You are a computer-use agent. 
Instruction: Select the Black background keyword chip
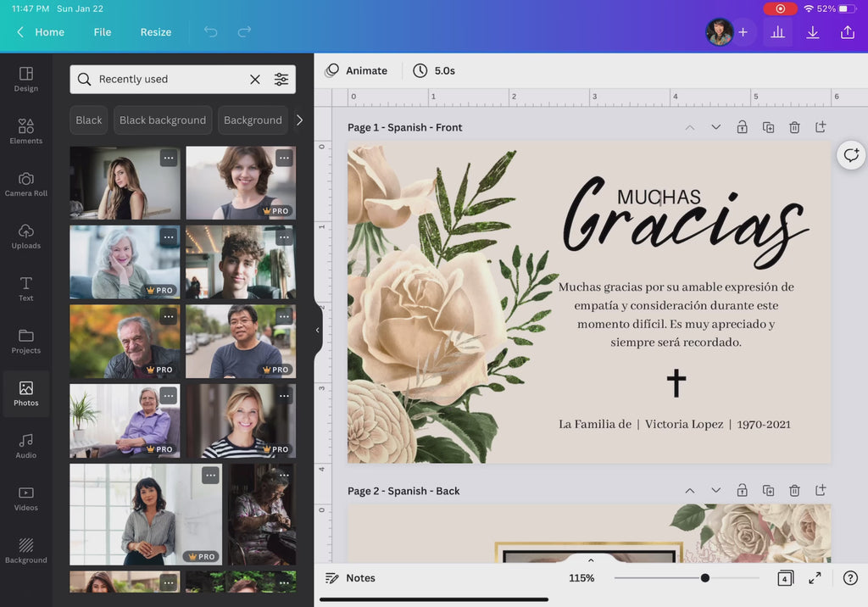pyautogui.click(x=163, y=120)
